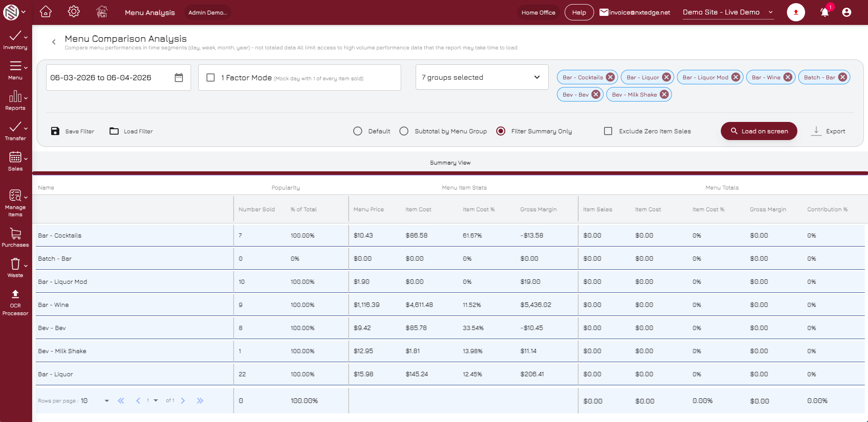The image size is (868, 422).
Task: Open the notifications bell
Action: pyautogui.click(x=825, y=12)
